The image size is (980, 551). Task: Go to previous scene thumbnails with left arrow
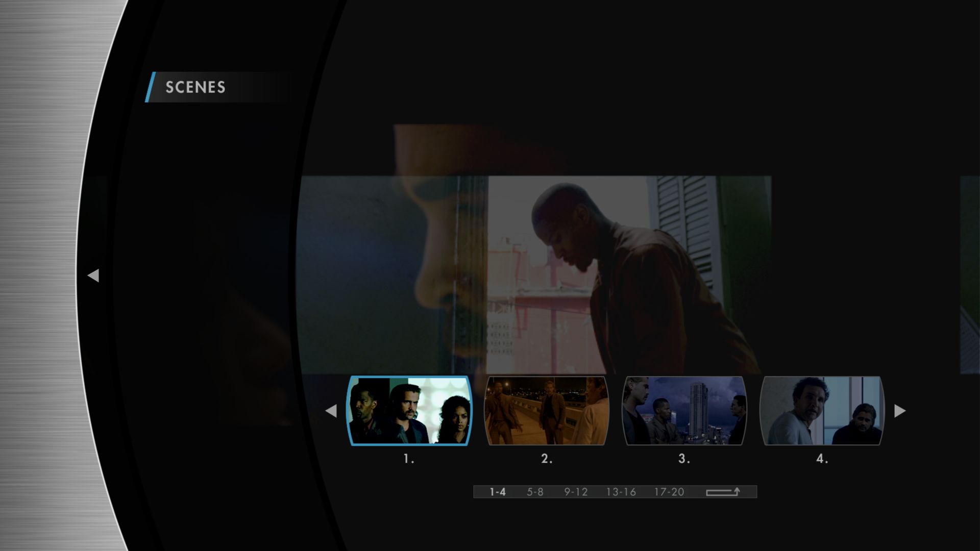331,411
